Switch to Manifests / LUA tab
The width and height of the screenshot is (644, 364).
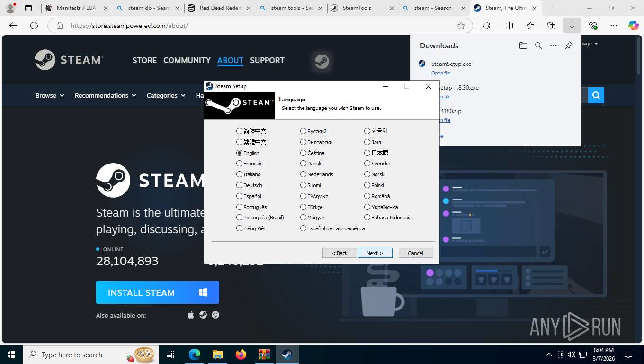[76, 8]
